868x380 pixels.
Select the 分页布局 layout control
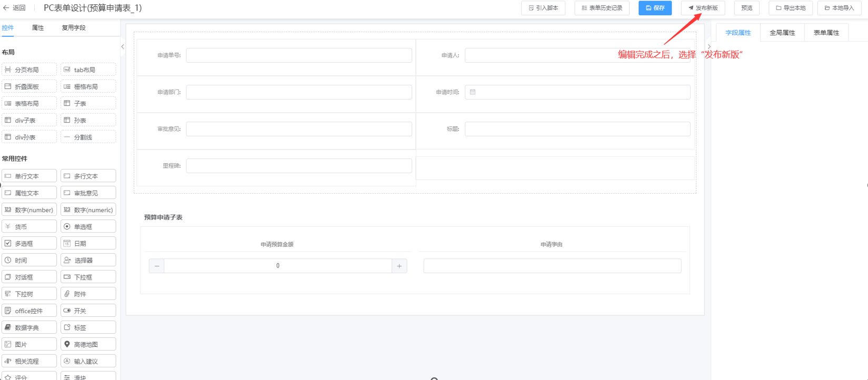coord(29,69)
